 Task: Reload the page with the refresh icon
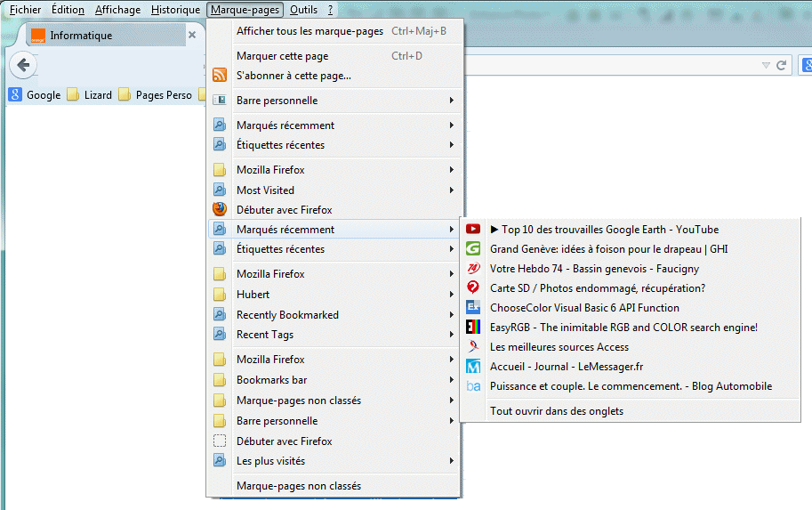click(782, 66)
